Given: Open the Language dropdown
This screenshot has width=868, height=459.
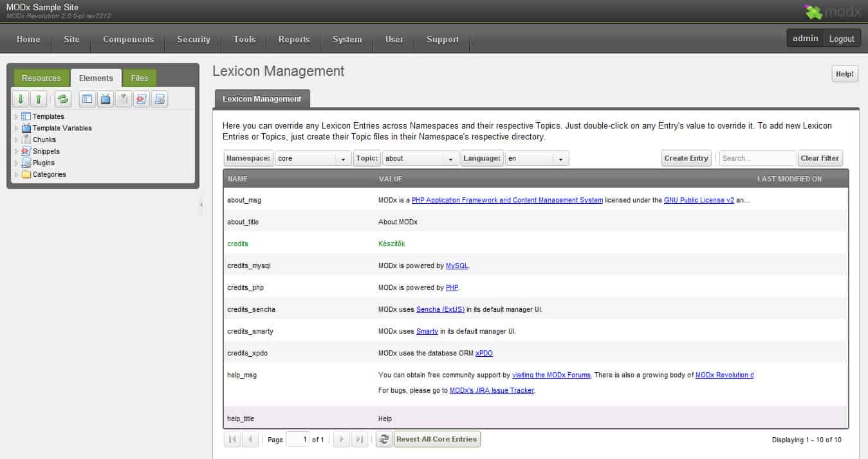Looking at the screenshot, I should click(x=561, y=159).
